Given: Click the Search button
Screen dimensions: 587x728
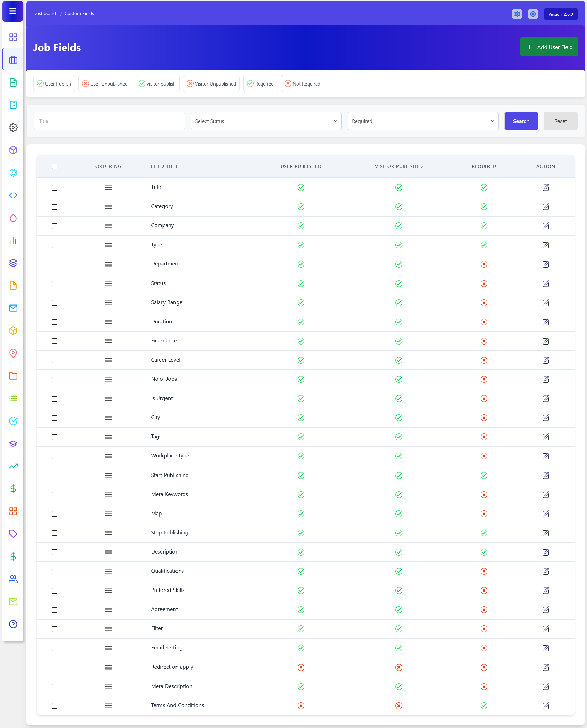Looking at the screenshot, I should tap(521, 121).
